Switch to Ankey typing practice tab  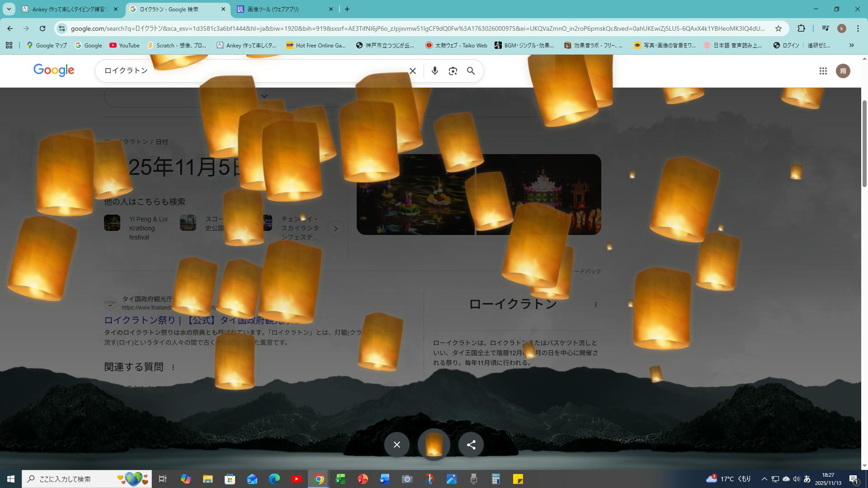(x=68, y=9)
